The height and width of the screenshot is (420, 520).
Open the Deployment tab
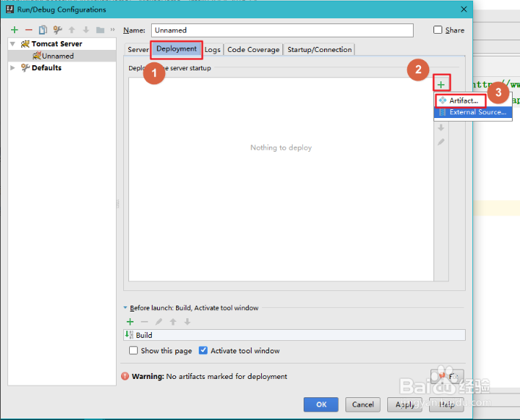[x=177, y=48]
